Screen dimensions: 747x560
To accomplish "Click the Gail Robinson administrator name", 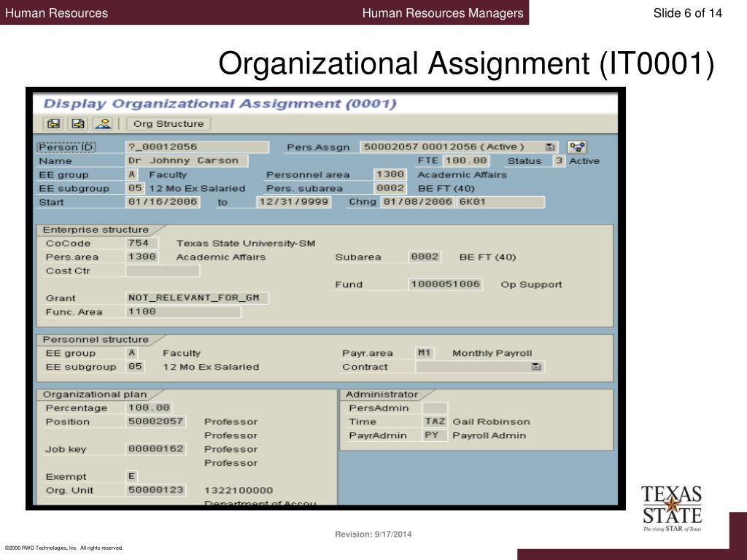I will 491,422.
